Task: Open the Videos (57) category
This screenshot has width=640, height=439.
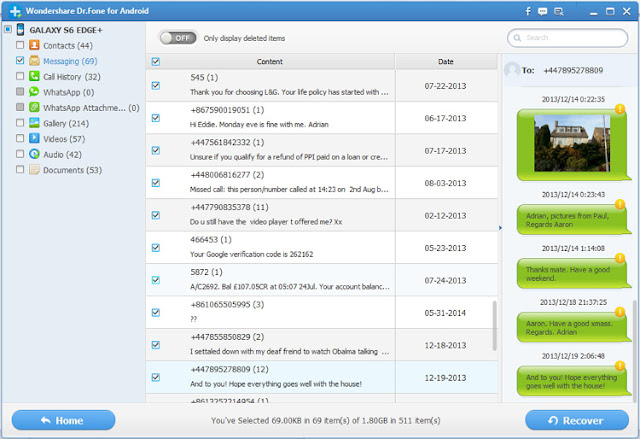Action: pyautogui.click(x=64, y=139)
